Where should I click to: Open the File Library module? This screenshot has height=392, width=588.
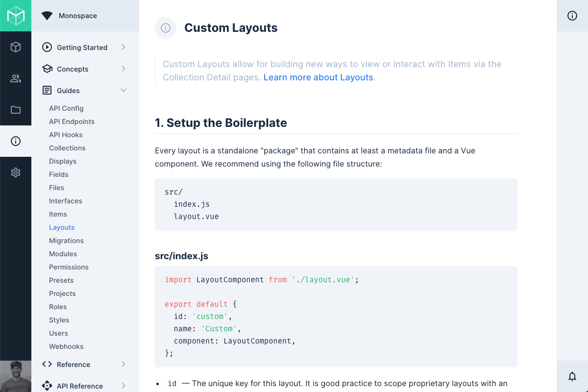click(x=16, y=110)
